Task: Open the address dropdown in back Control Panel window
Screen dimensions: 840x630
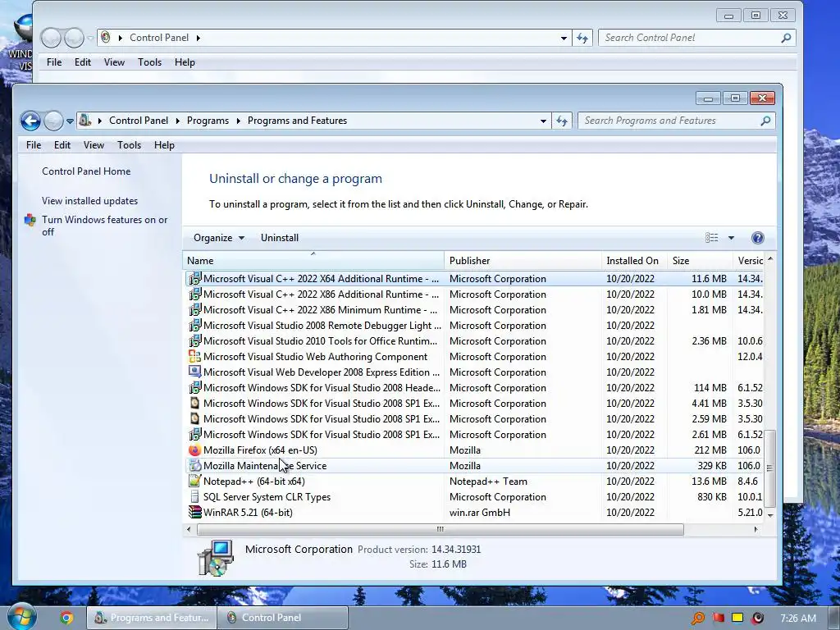Action: tap(564, 38)
